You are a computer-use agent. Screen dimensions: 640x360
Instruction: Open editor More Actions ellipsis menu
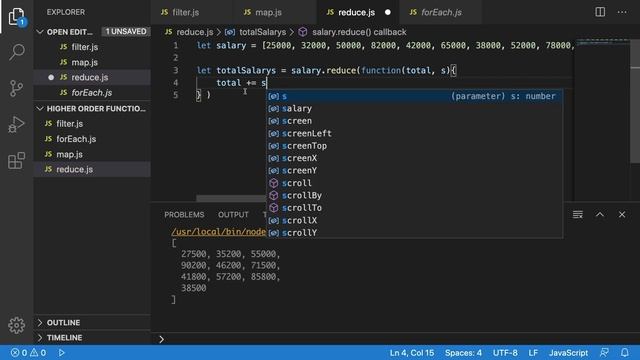tap(622, 12)
